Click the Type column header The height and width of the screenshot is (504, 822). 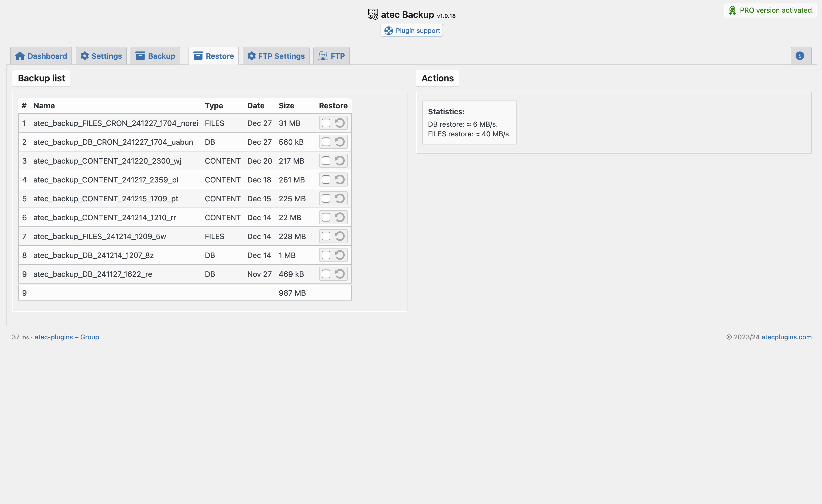tap(214, 106)
